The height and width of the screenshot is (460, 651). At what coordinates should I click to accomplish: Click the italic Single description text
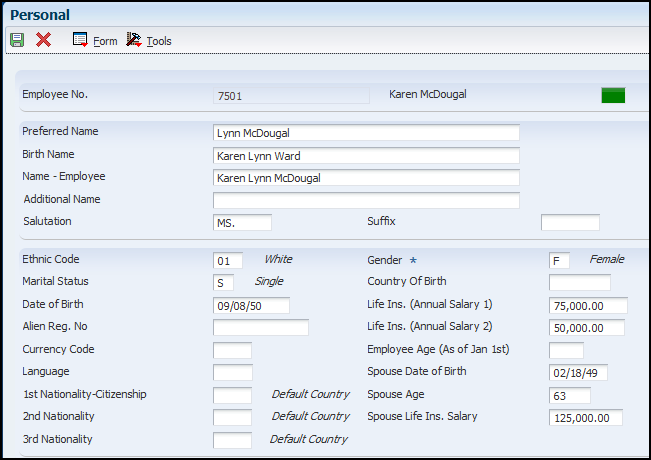click(269, 281)
